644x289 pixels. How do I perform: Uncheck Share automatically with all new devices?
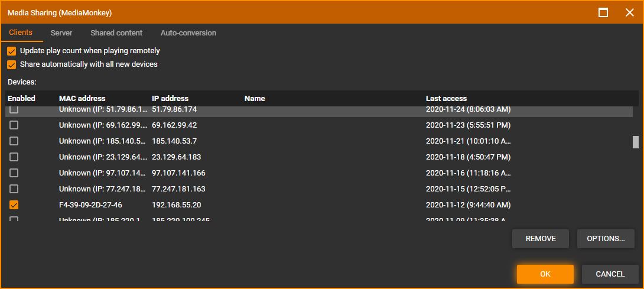[11, 64]
